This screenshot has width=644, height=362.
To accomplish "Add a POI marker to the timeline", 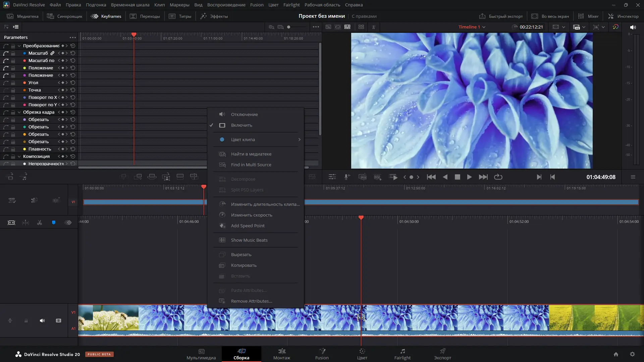I will [378, 177].
